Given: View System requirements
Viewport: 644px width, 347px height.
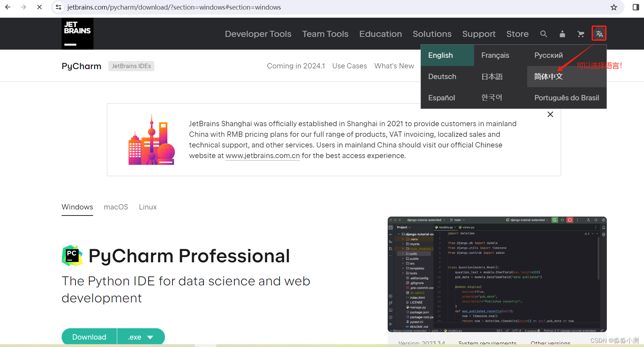Looking at the screenshot, I should click(x=488, y=343).
